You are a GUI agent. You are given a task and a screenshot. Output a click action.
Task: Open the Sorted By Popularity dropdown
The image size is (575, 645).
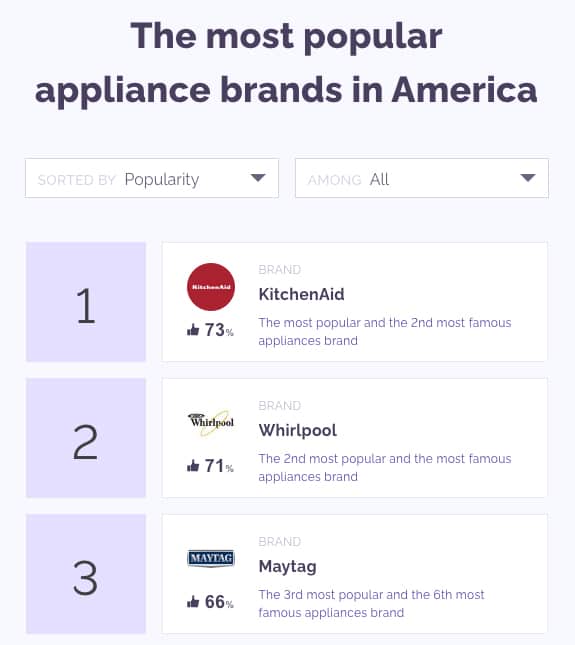(152, 178)
